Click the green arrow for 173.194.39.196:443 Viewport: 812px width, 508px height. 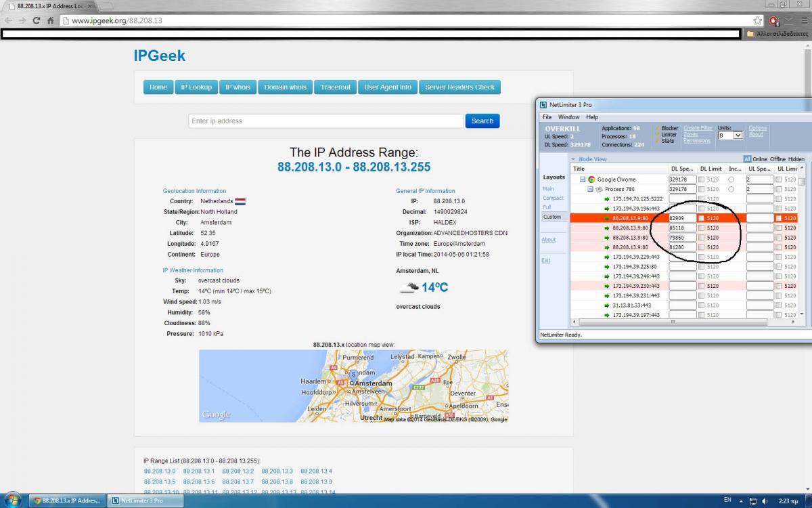(607, 209)
